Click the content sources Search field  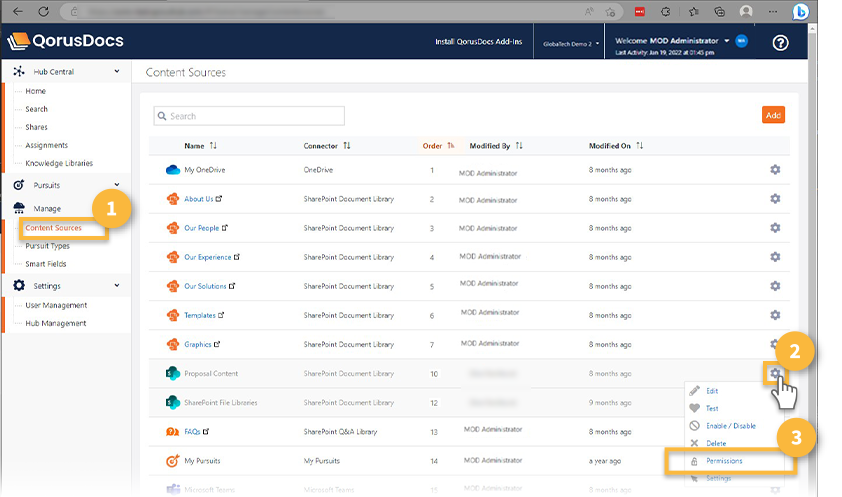coord(249,116)
